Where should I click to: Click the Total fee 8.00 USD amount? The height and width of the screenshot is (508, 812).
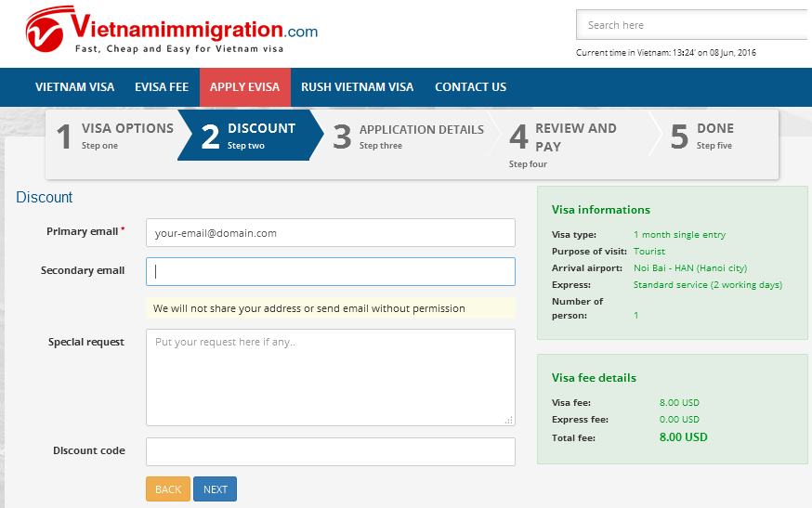[683, 437]
